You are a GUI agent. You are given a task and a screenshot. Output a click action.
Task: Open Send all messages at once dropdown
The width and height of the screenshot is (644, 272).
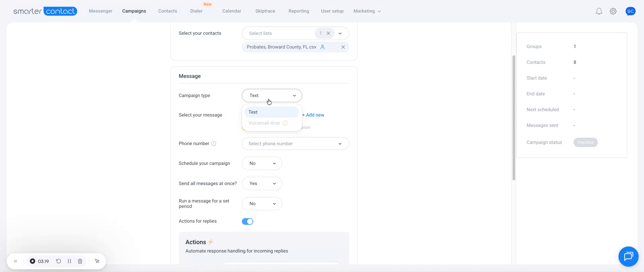pos(262,183)
